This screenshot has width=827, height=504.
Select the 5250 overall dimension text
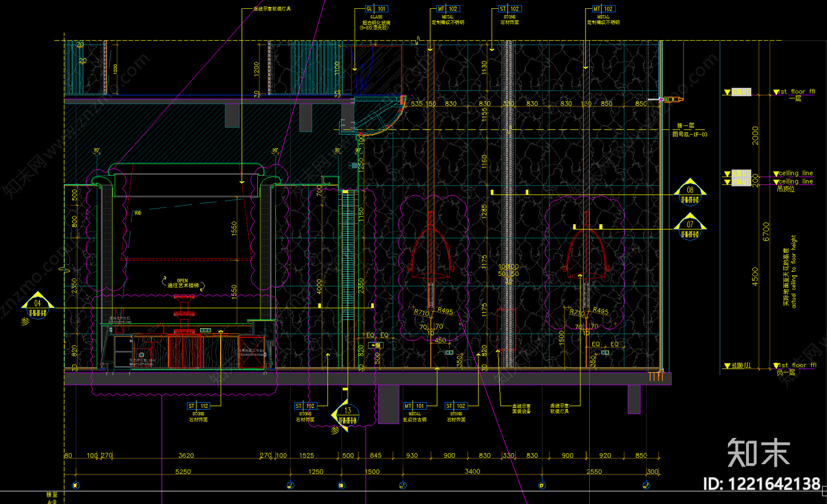183,471
